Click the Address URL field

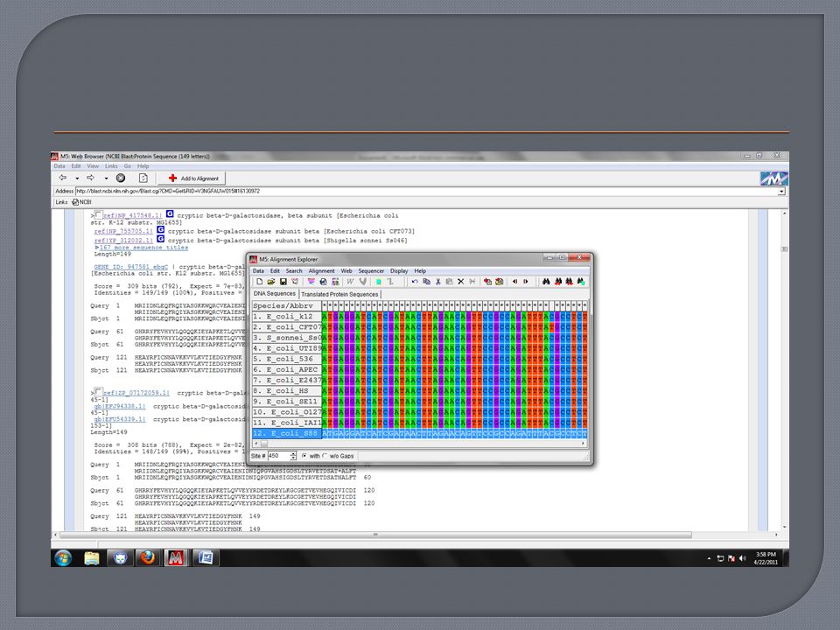click(x=426, y=192)
